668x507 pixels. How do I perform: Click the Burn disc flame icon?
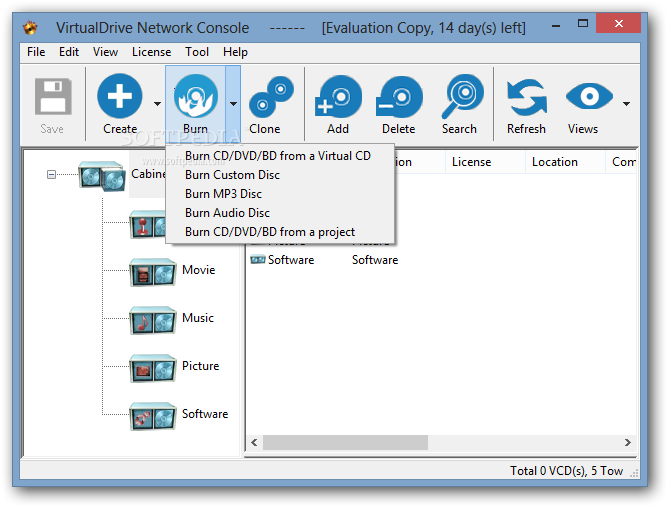point(196,96)
